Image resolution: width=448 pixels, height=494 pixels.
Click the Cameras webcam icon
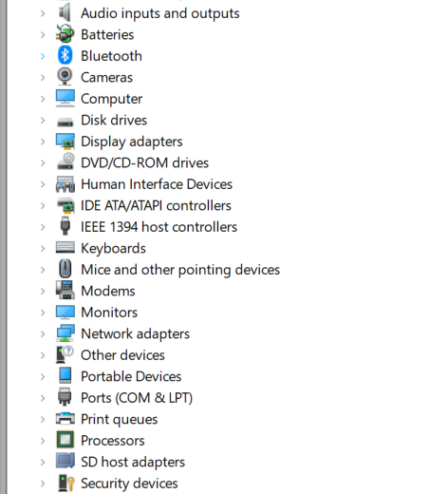(65, 77)
